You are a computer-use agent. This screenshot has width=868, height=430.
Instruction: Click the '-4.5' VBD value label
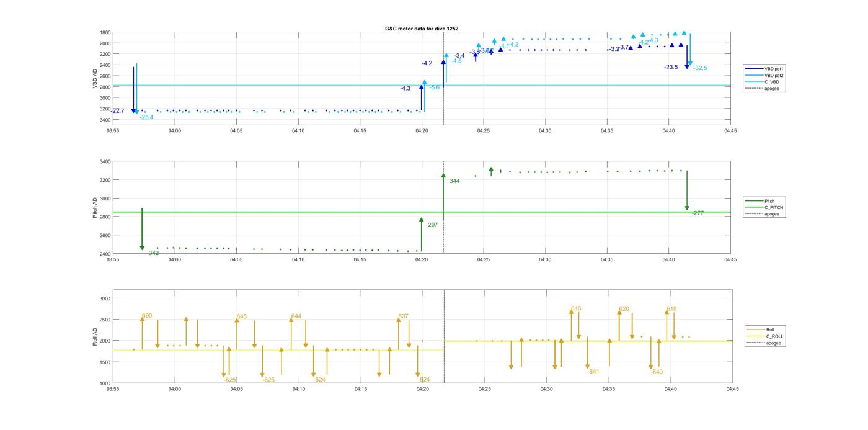tap(456, 61)
